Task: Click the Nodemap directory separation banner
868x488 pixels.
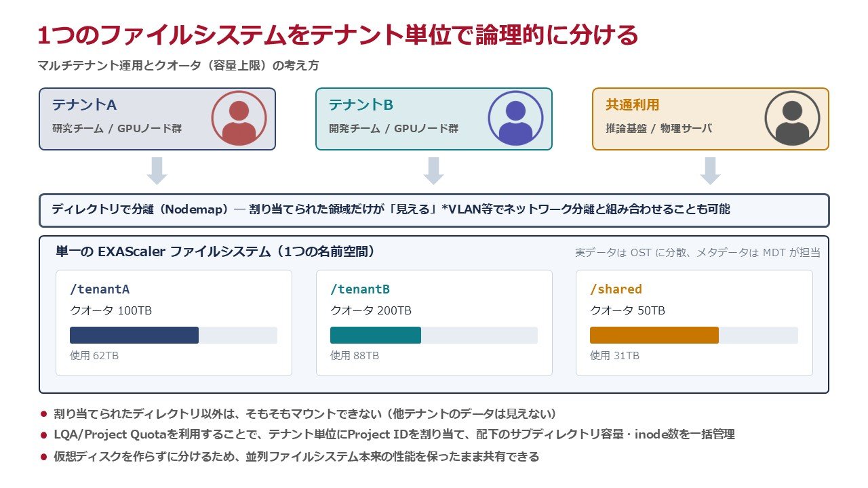Action: (434, 210)
